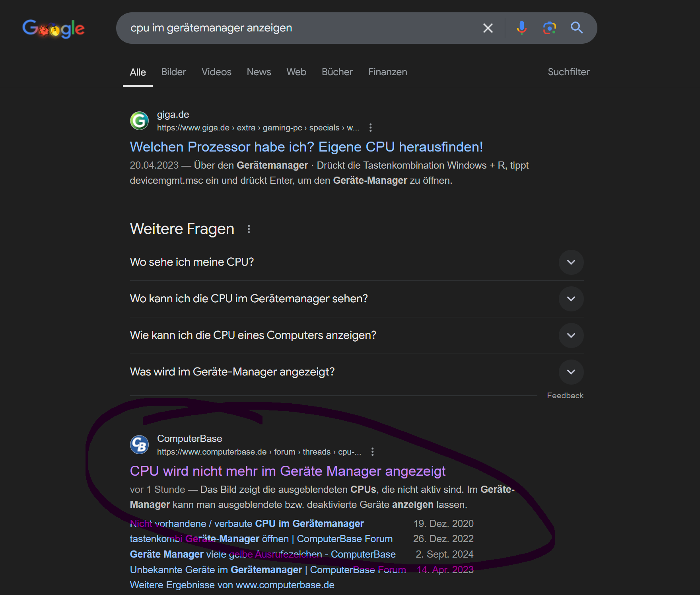Viewport: 700px width, 595px height.
Task: Open 'tastenkombi Geräte-Manager öffnen' link
Action: tap(261, 539)
